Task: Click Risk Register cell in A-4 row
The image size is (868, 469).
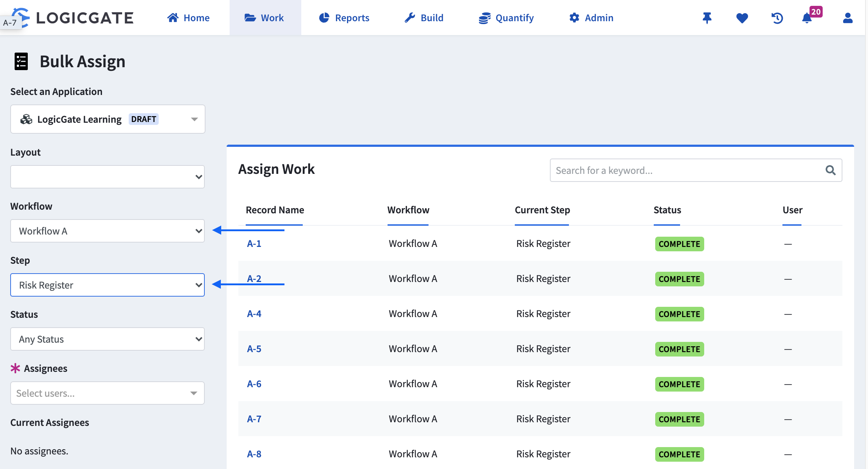Action: tap(543, 314)
